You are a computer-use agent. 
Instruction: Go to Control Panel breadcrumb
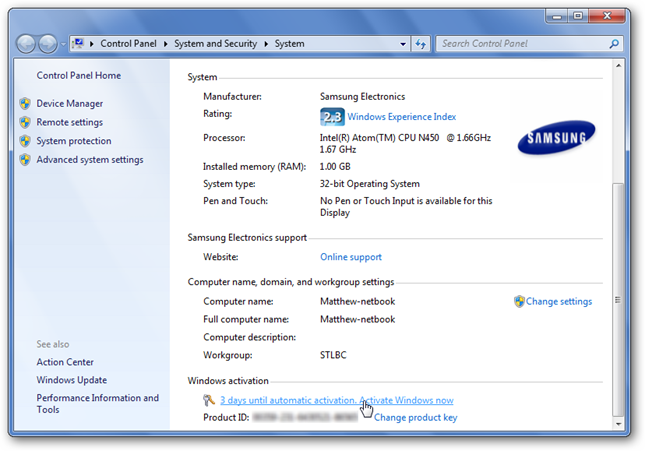[128, 44]
